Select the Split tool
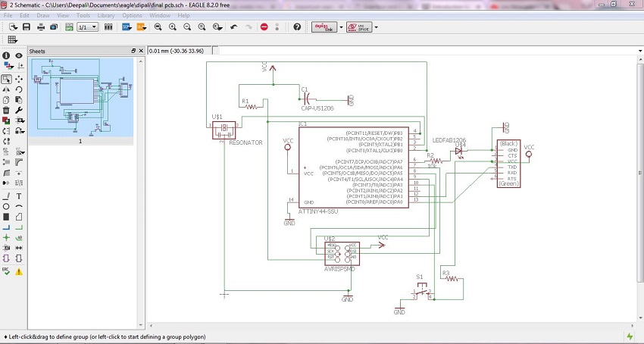Image resolution: width=644 pixels, height=344 pixels. (x=6, y=173)
